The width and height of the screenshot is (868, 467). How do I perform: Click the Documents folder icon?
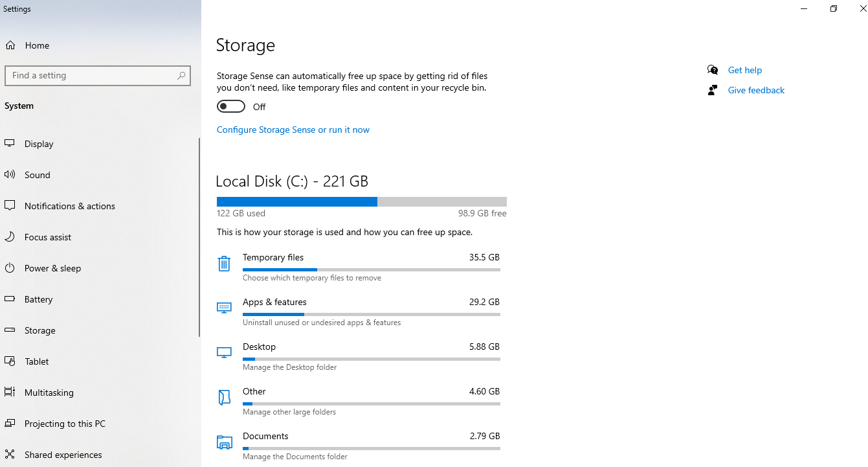(224, 442)
